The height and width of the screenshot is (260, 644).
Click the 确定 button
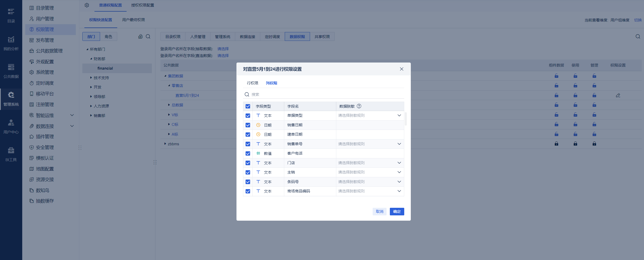pos(397,212)
